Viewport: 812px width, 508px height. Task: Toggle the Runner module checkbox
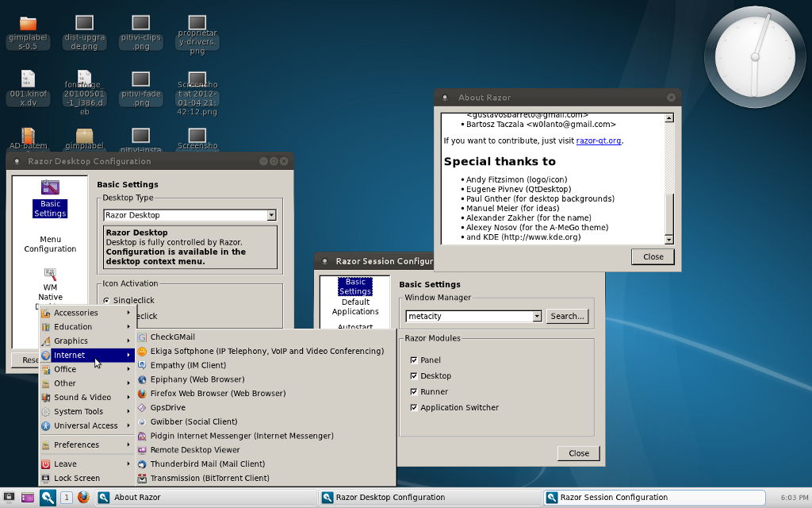(414, 392)
